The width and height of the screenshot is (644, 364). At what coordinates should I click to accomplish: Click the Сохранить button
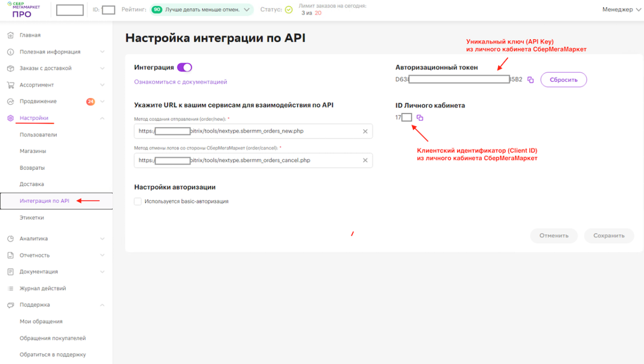pos(609,236)
